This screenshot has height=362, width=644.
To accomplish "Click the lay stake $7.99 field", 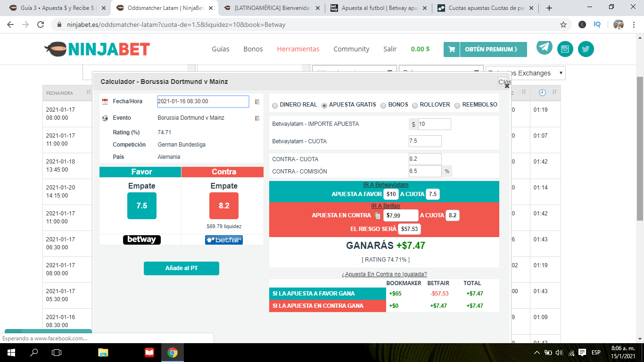I will [401, 216].
